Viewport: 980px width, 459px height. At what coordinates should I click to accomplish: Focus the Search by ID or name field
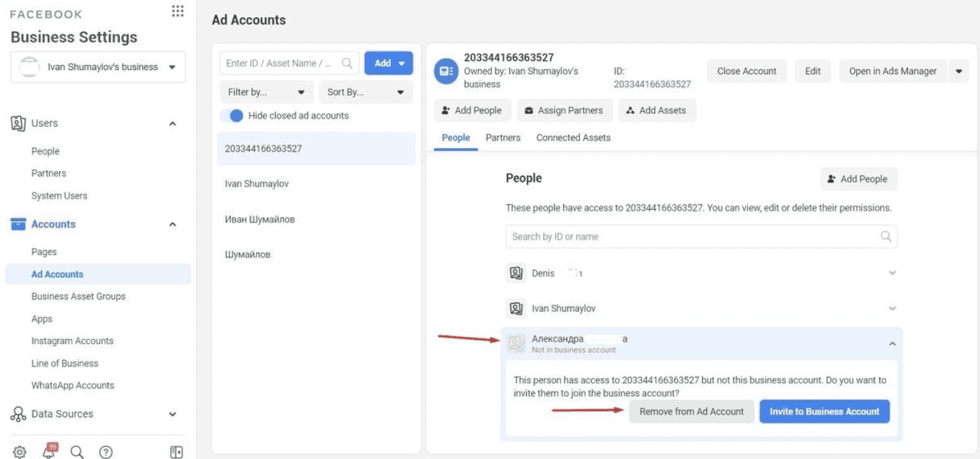tap(701, 236)
